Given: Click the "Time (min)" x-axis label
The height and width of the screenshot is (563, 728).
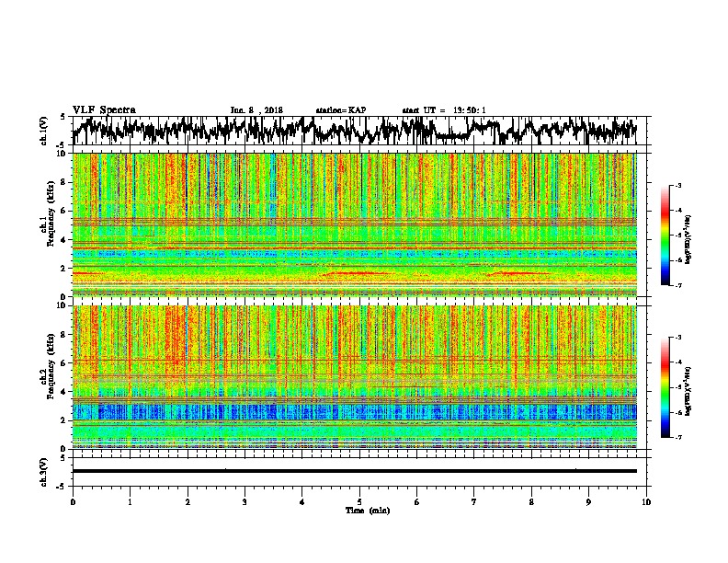Looking at the screenshot, I should tap(368, 511).
